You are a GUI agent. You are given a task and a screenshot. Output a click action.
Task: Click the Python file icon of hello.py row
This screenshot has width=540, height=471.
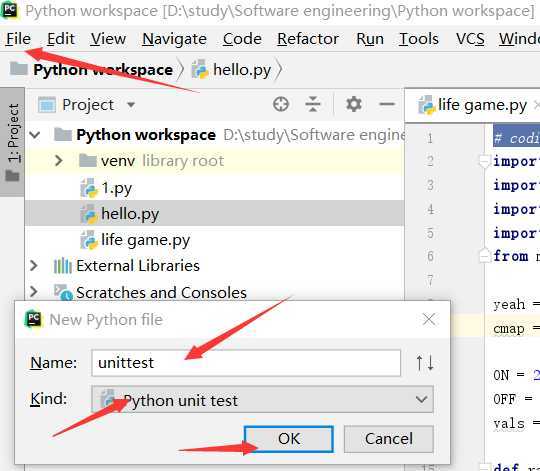89,214
